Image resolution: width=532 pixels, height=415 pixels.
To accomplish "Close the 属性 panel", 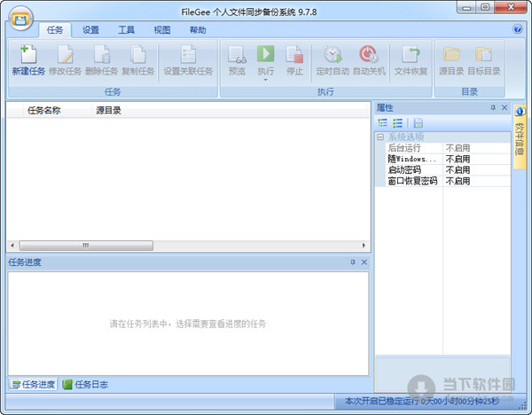I will 505,108.
